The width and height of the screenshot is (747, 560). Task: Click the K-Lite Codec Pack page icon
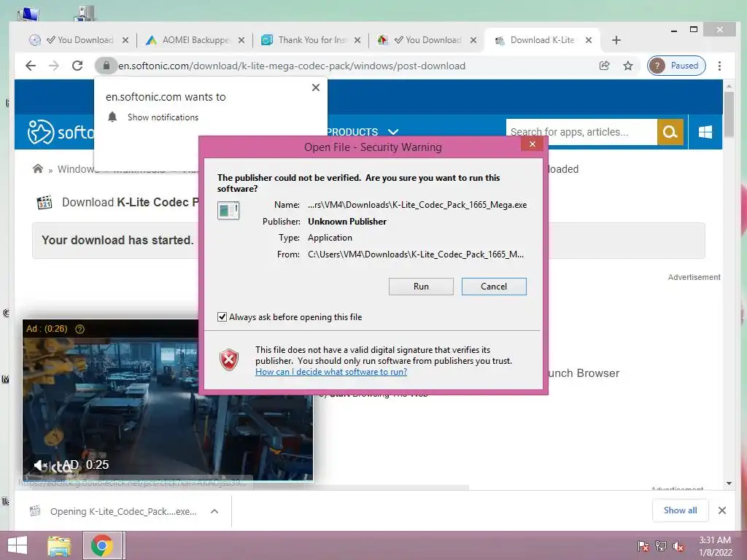tap(44, 203)
